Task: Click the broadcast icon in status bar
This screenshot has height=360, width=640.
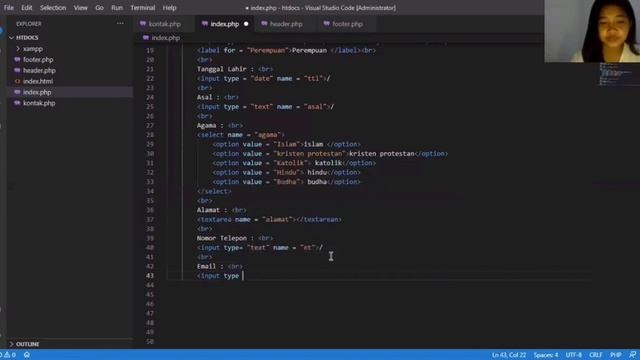Action: click(27, 355)
